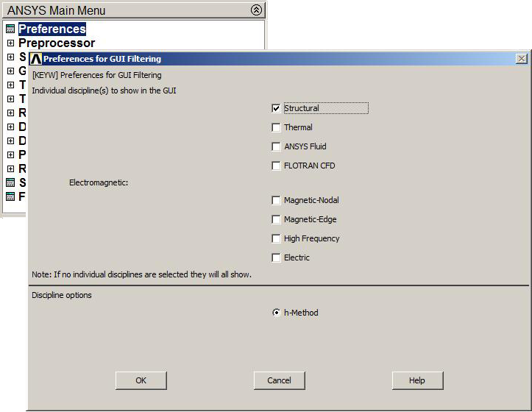The width and height of the screenshot is (532, 412).
Task: Close the Preferences for GUI Filtering dialog
Action: 521,59
